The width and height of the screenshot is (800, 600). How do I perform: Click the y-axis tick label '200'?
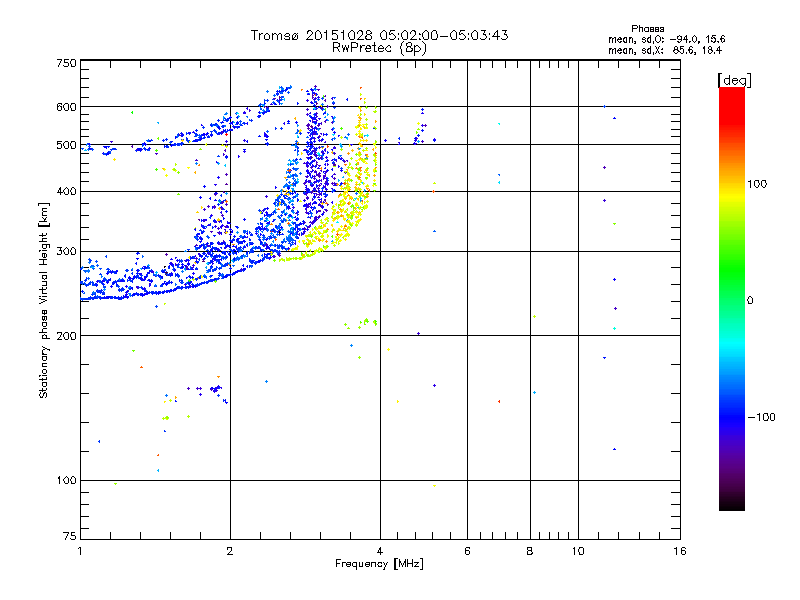coord(66,336)
